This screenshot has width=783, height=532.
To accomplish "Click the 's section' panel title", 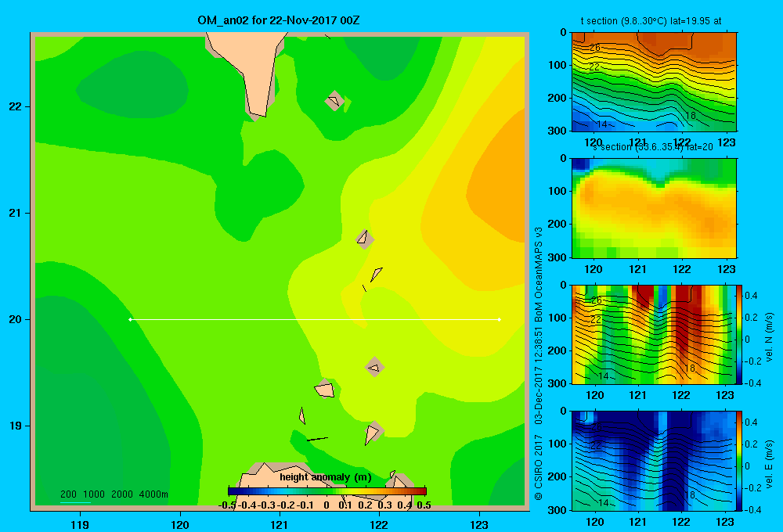I will [653, 147].
